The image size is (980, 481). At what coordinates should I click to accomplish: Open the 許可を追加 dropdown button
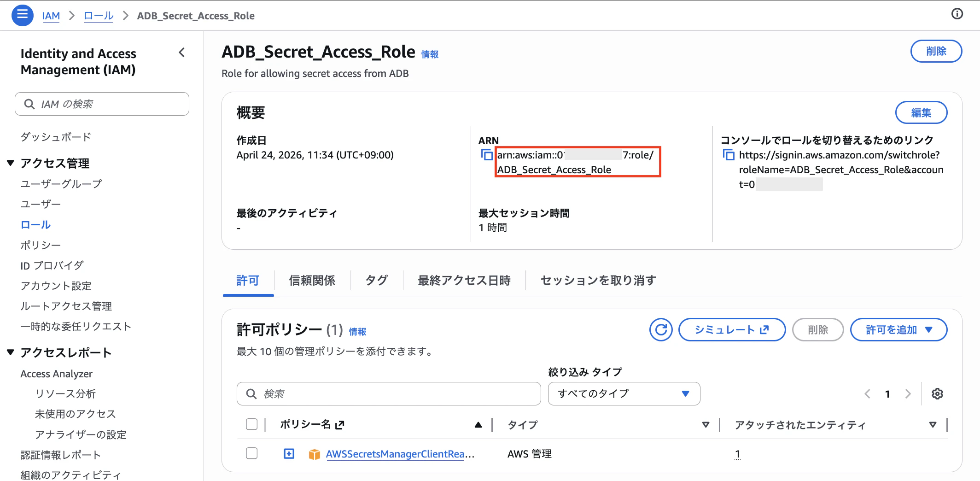click(x=898, y=330)
